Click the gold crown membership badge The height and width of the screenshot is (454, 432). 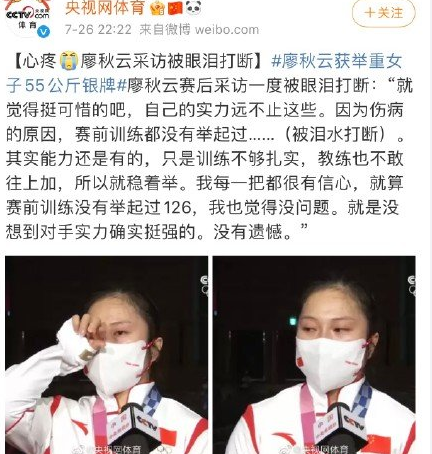point(157,8)
